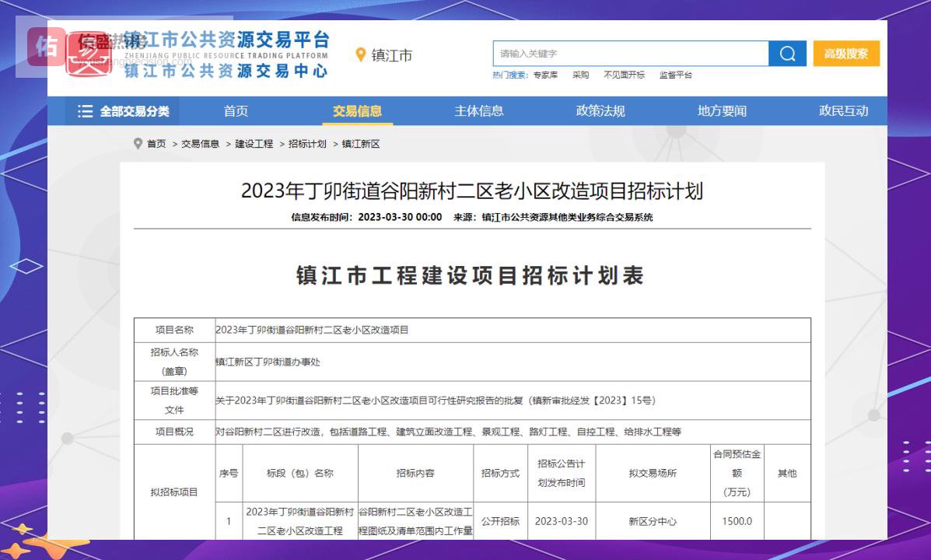Click the red platform logo icon
The image size is (931, 560).
click(x=88, y=54)
